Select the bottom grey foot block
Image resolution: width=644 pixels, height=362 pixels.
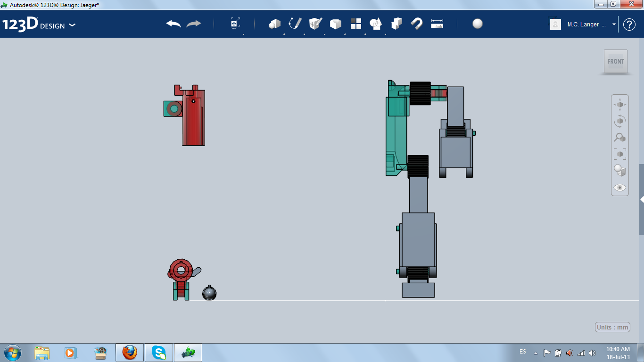(418, 290)
